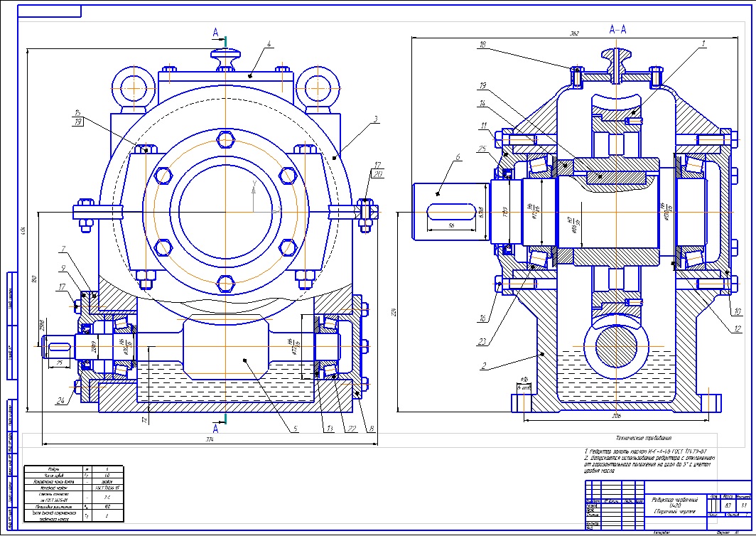Click title 'Редуктор червячный' in title block

click(674, 500)
